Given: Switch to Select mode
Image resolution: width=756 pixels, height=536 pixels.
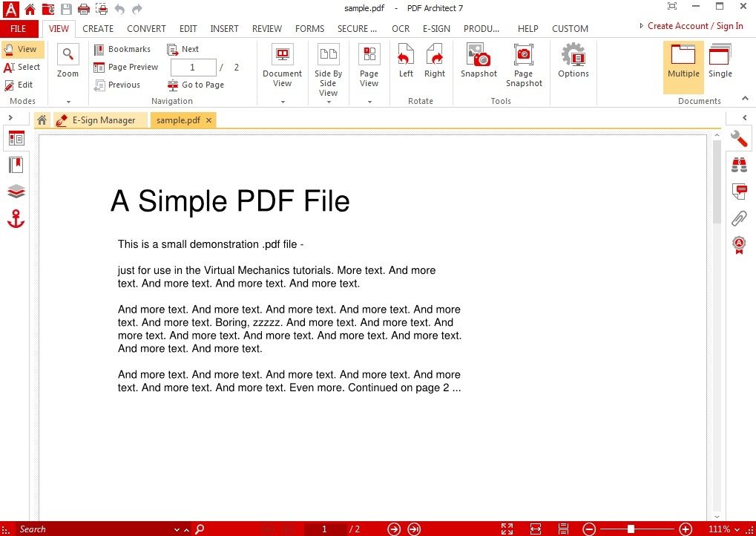Looking at the screenshot, I should (23, 67).
